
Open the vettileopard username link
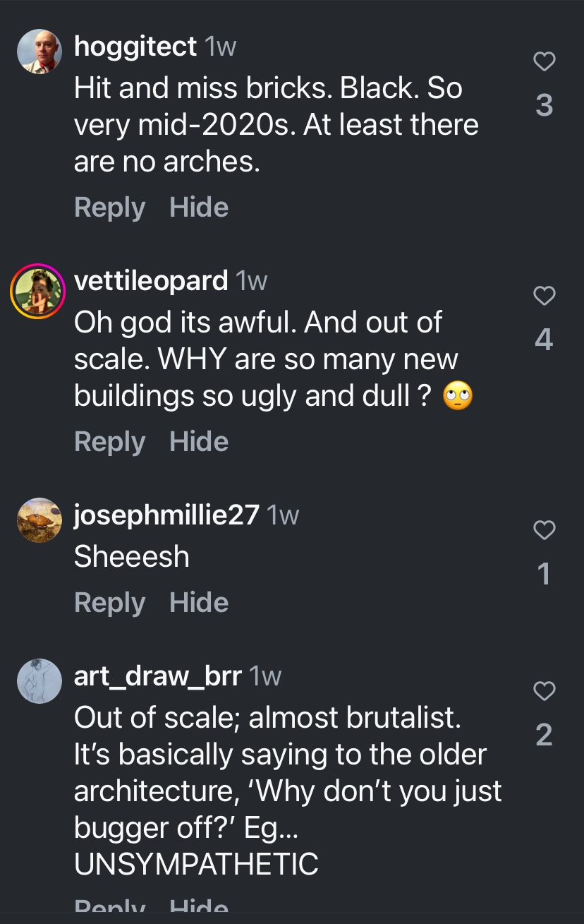click(151, 281)
